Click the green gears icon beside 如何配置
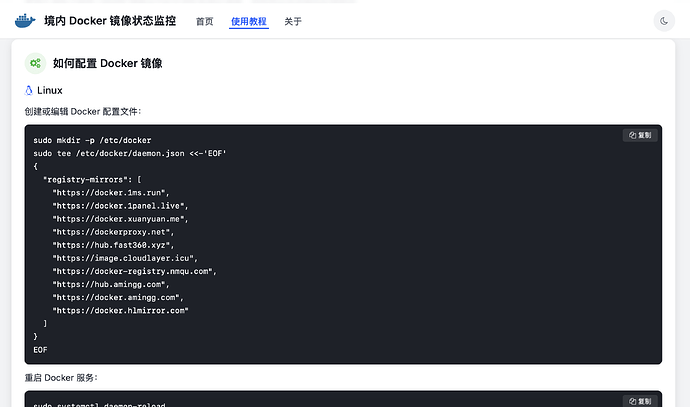Image resolution: width=690 pixels, height=407 pixels. [x=35, y=63]
